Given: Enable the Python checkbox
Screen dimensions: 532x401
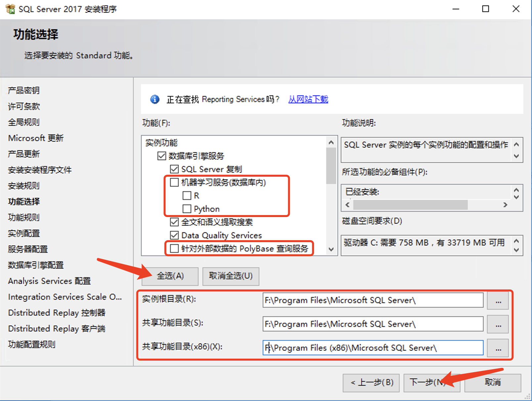Looking at the screenshot, I should [187, 209].
